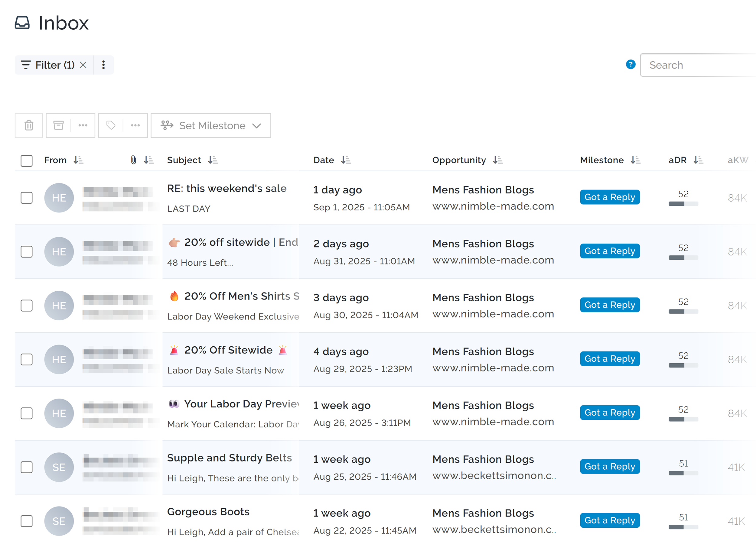Click aDR 51 bar on Aug 22 row
Screen dimensions: 756x544
click(x=683, y=527)
